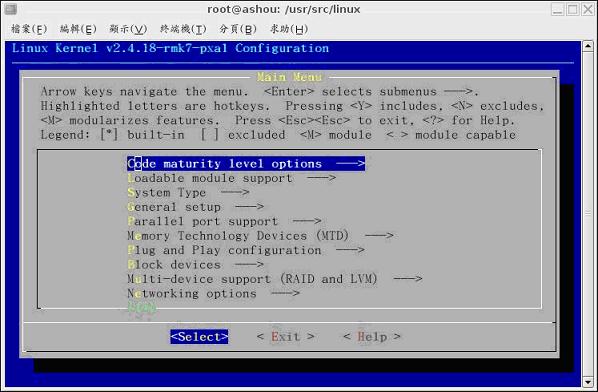Click the 'Legend: [*] built-in' help text
This screenshot has height=392, width=598.
click(x=113, y=135)
